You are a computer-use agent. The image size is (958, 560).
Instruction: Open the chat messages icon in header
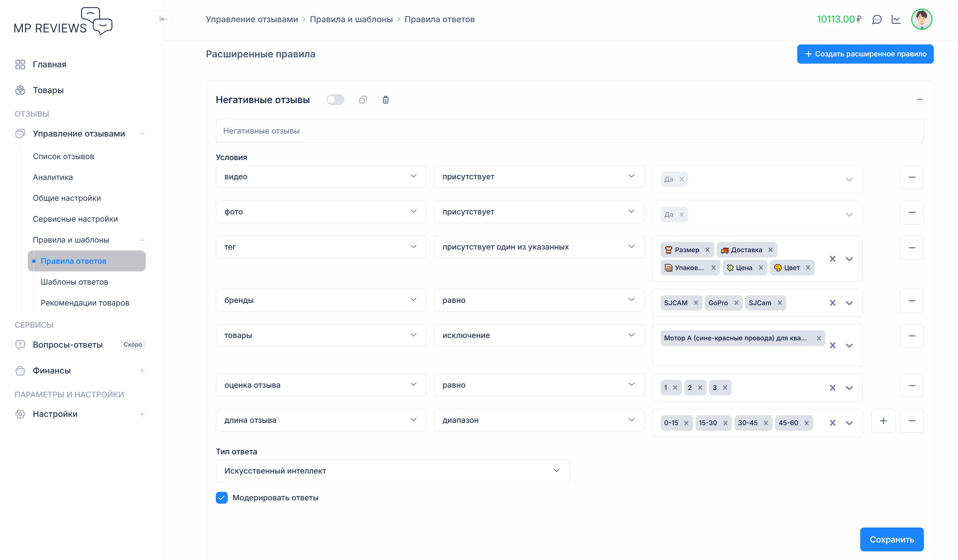pos(877,19)
